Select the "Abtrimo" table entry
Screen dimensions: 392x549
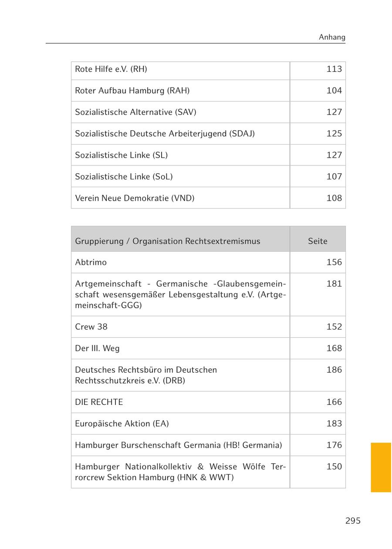coord(91,263)
